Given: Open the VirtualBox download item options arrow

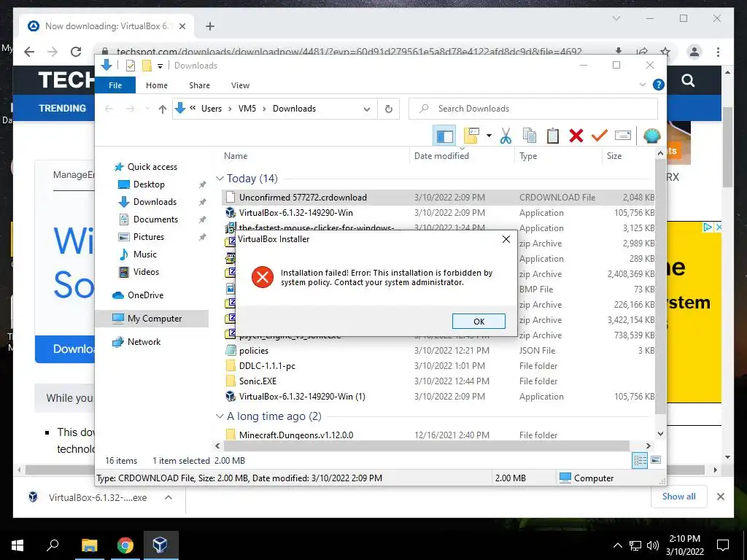Looking at the screenshot, I should (x=169, y=497).
